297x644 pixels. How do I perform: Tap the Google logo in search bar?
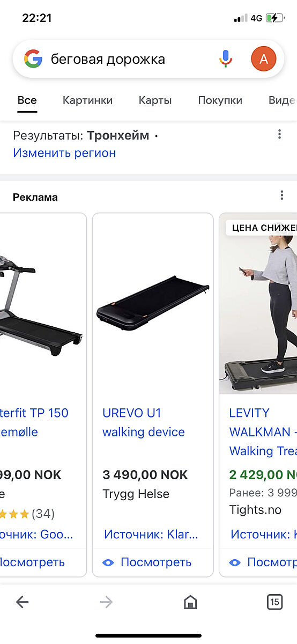(x=33, y=59)
